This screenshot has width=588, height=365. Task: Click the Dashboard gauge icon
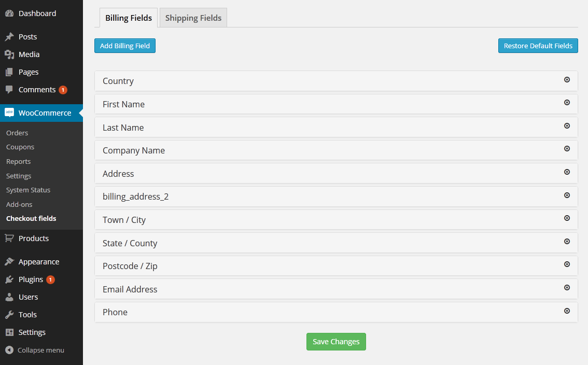9,13
